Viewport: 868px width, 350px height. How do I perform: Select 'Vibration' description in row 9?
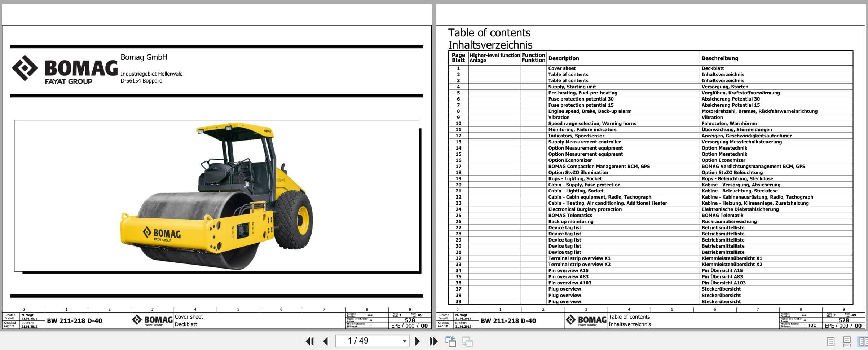point(559,117)
